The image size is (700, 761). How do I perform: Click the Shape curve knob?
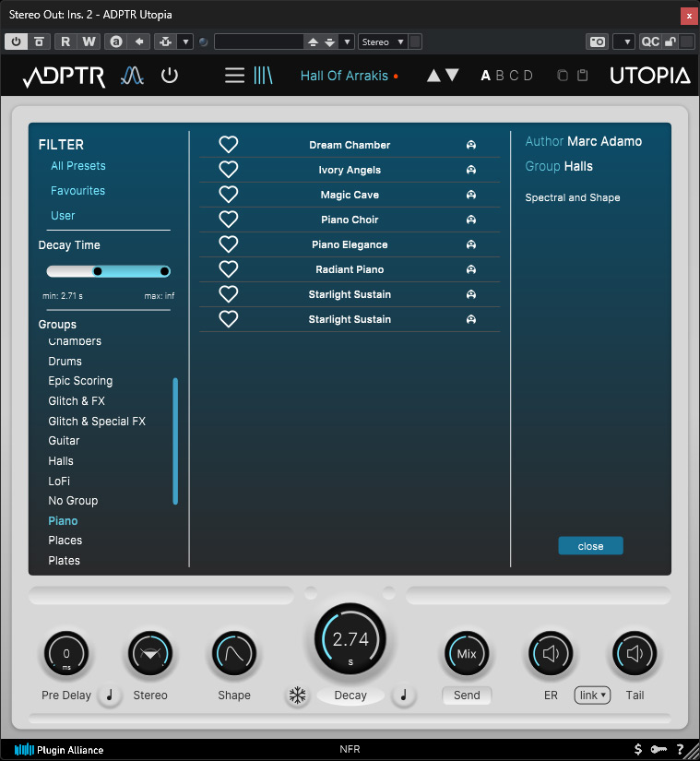coord(234,654)
